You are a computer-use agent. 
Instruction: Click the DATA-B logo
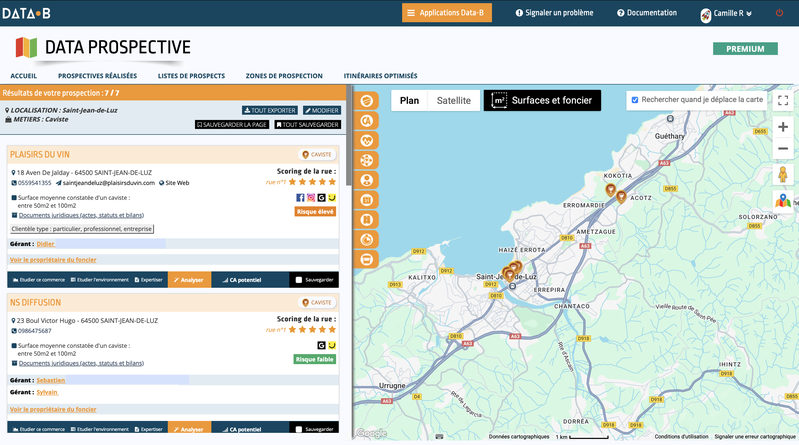tap(26, 13)
